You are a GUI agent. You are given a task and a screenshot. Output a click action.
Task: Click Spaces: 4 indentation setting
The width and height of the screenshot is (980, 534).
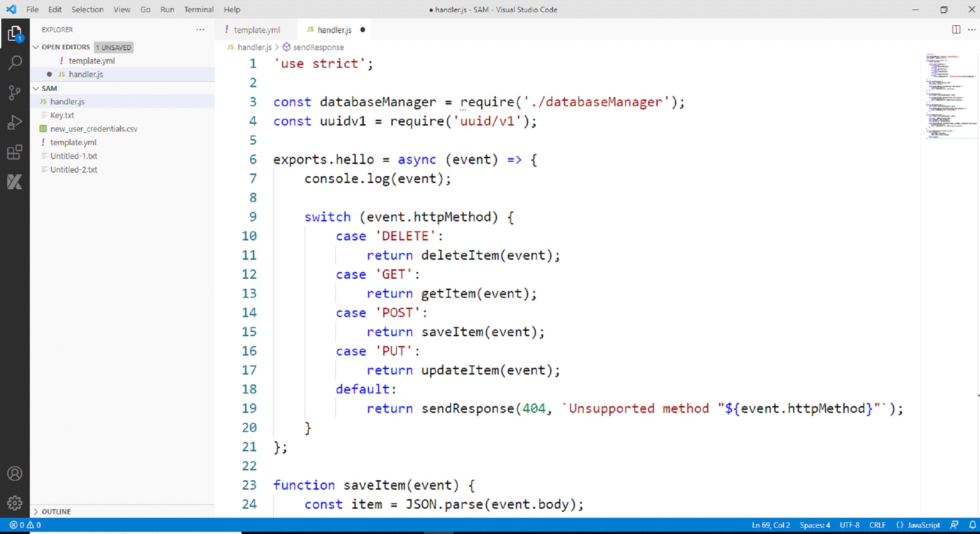tap(814, 525)
